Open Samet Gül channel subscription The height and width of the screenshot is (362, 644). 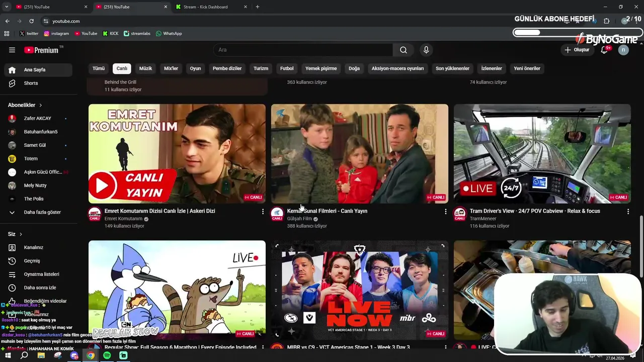39,145
